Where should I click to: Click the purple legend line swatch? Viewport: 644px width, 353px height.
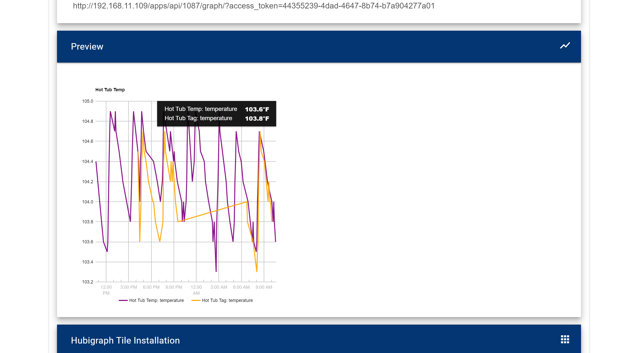click(123, 300)
